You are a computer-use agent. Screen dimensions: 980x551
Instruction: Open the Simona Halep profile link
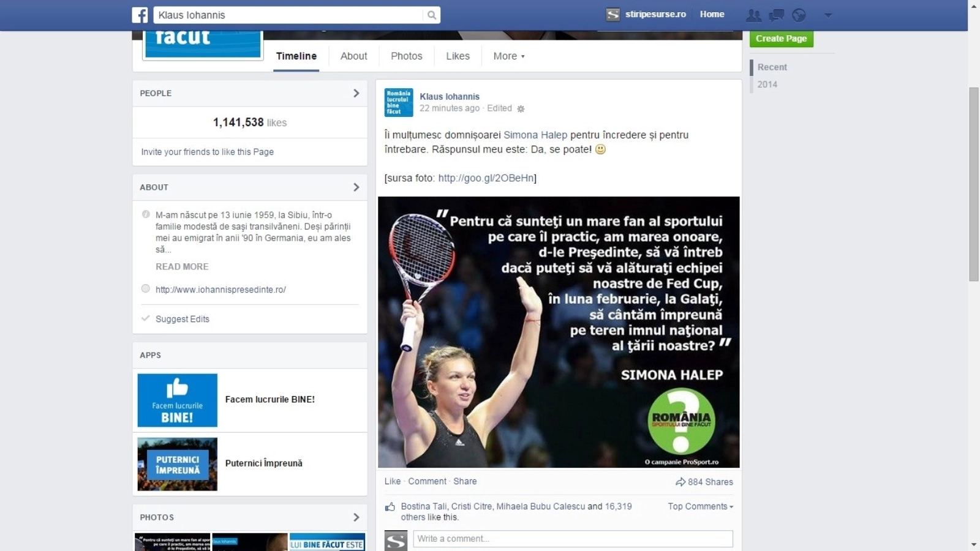coord(535,135)
